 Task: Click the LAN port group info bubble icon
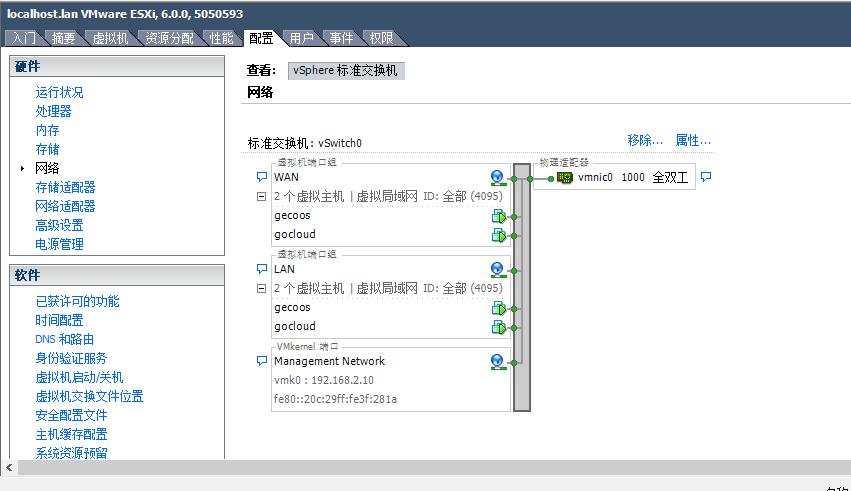[262, 269]
